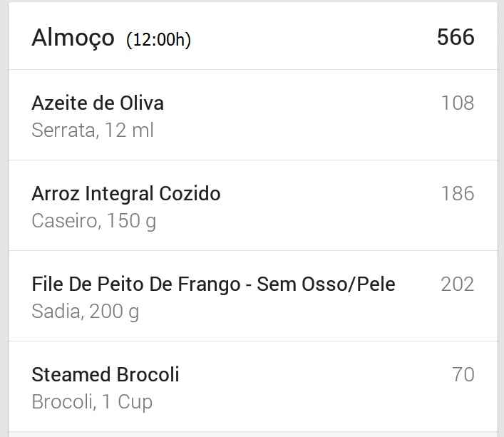The height and width of the screenshot is (437, 504).
Task: Click the gray strip below Steamed Brocoli row
Action: pos(252,434)
